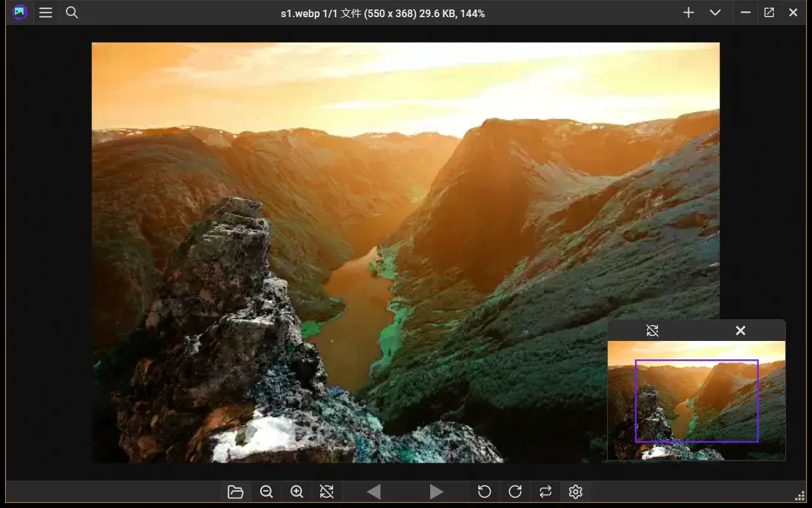Go to the next image
Viewport: 812px width, 508px height.
[436, 491]
